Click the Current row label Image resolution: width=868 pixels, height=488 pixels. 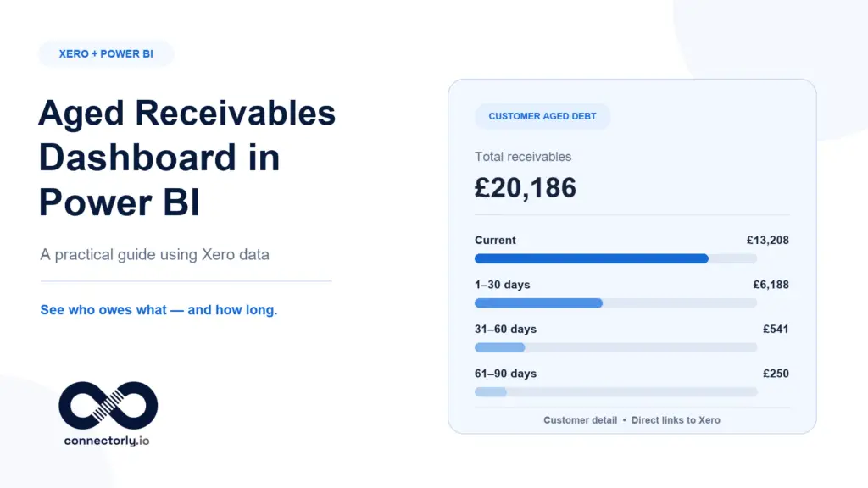495,240
